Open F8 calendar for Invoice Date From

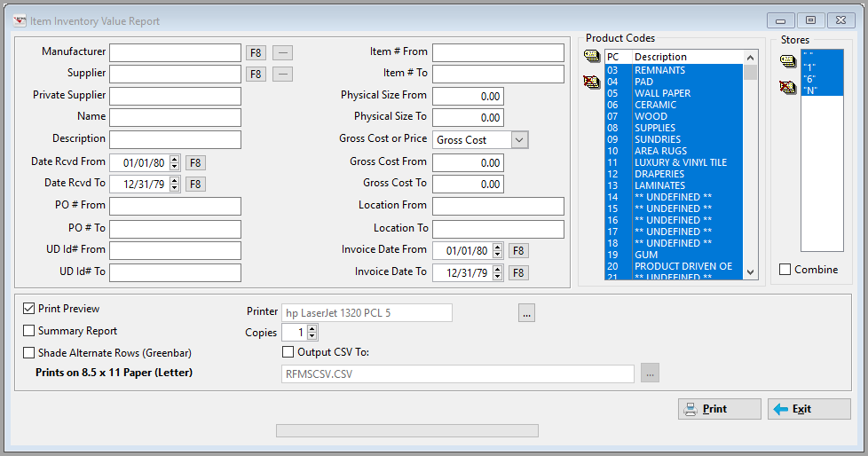coord(518,251)
